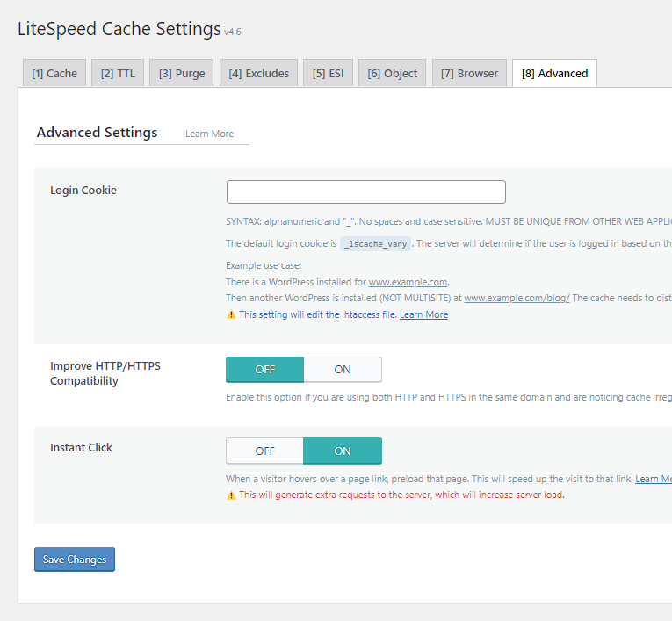The width and height of the screenshot is (672, 621).
Task: Open Learn More link under Instant Click
Action: coord(654,479)
